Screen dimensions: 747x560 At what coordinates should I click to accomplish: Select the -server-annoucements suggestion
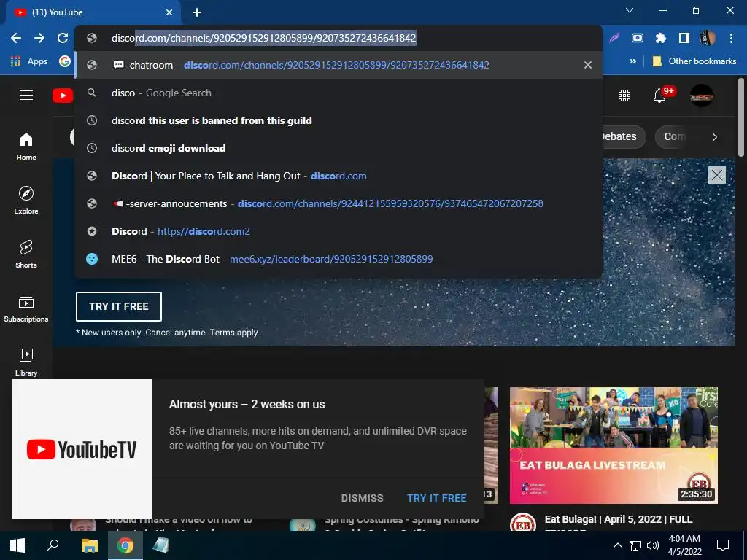coord(338,203)
